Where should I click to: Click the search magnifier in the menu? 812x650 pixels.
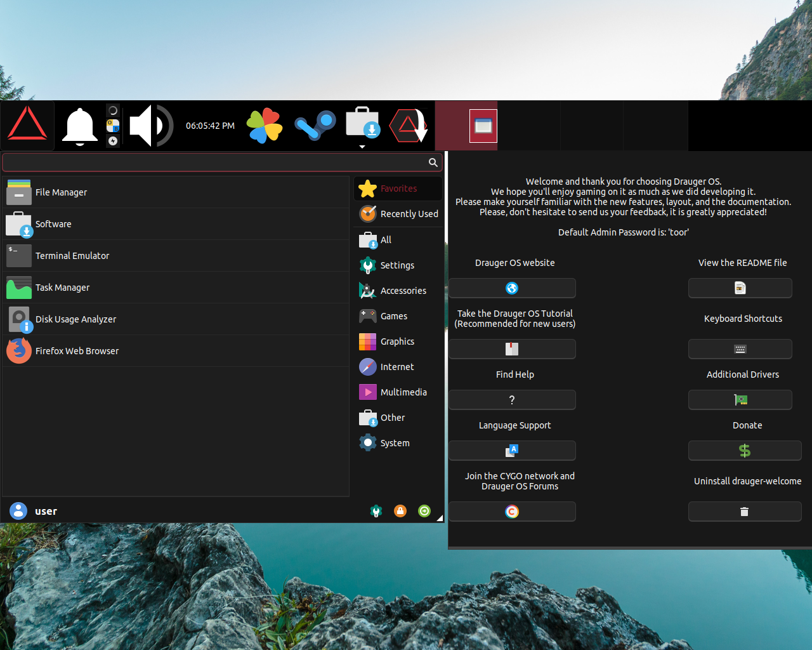tap(433, 162)
